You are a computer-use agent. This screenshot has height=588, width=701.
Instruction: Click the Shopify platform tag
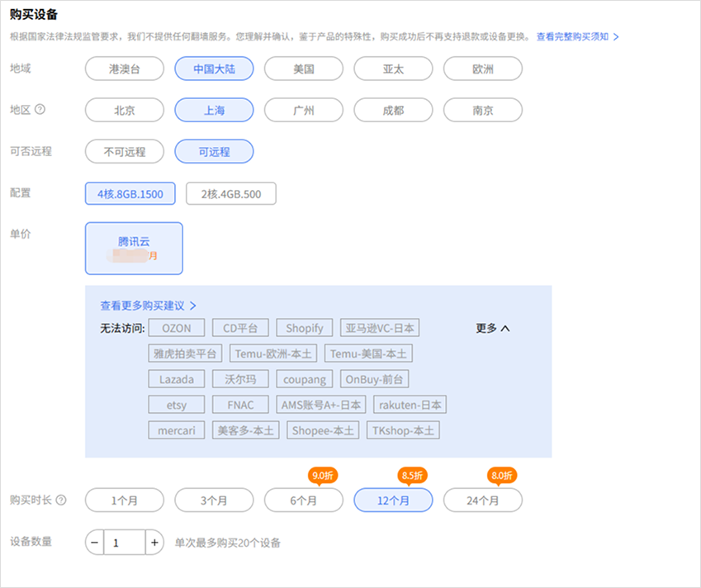304,328
